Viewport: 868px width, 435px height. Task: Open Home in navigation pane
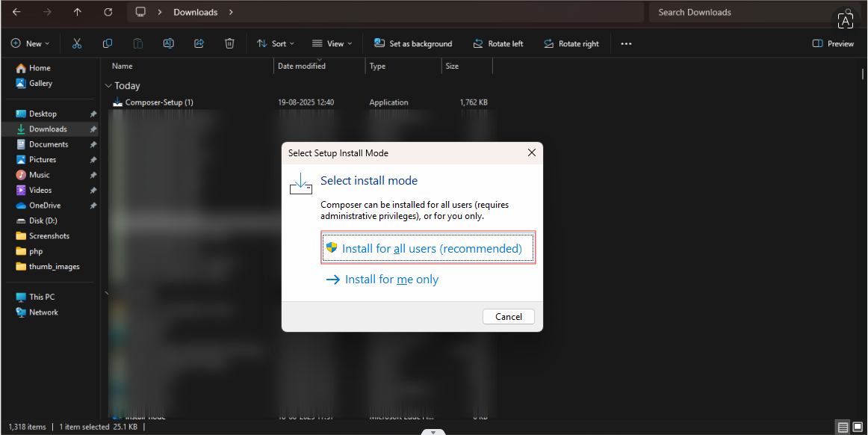(x=40, y=68)
